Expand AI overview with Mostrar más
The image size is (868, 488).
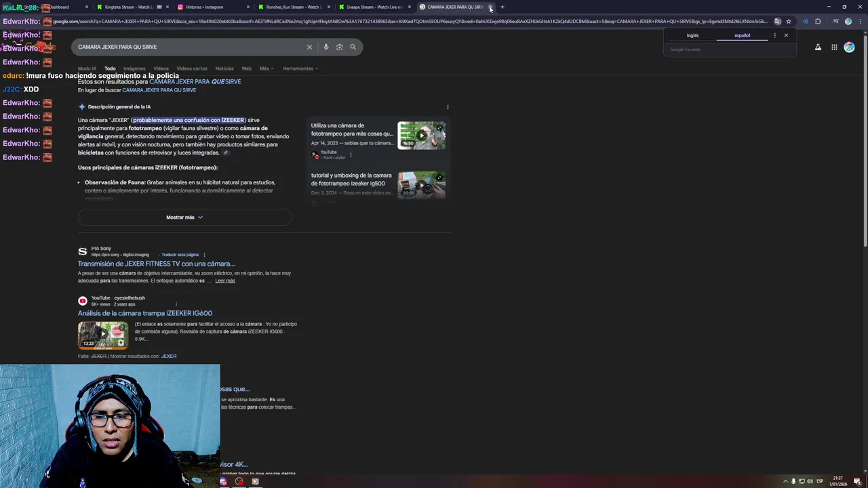[184, 217]
